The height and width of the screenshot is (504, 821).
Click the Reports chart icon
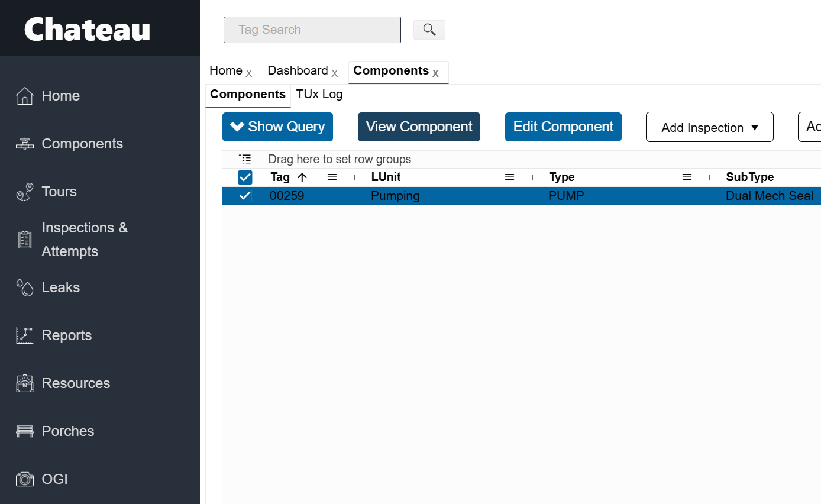tap(24, 335)
